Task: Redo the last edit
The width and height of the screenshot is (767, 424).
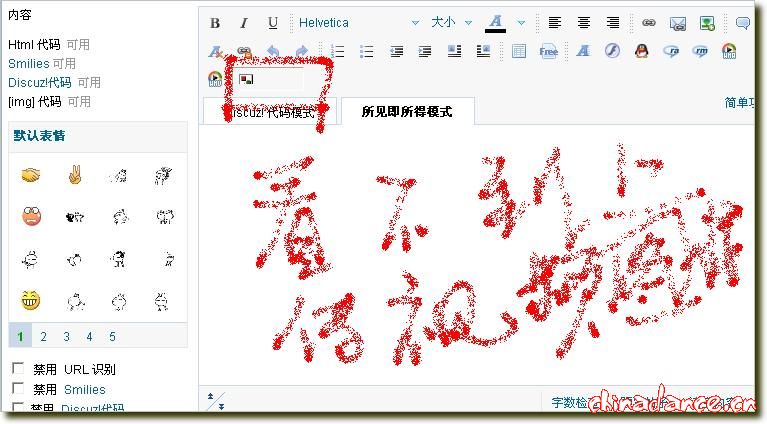Action: 302,51
